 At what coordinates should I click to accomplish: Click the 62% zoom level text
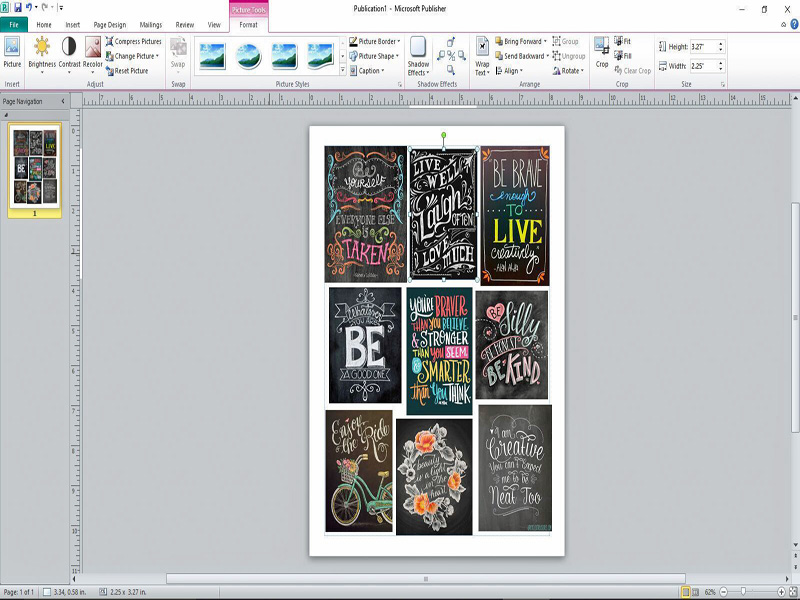710,592
